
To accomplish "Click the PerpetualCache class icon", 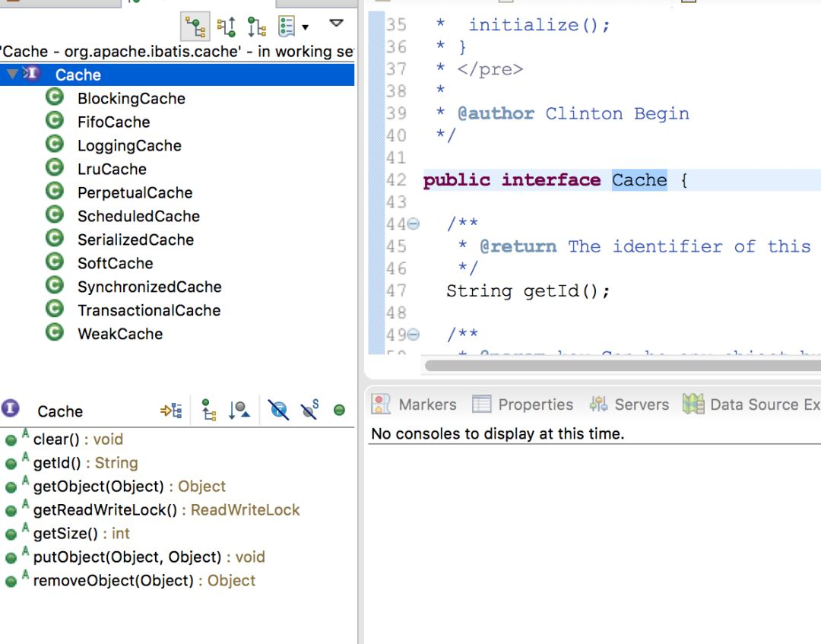I will 55,192.
